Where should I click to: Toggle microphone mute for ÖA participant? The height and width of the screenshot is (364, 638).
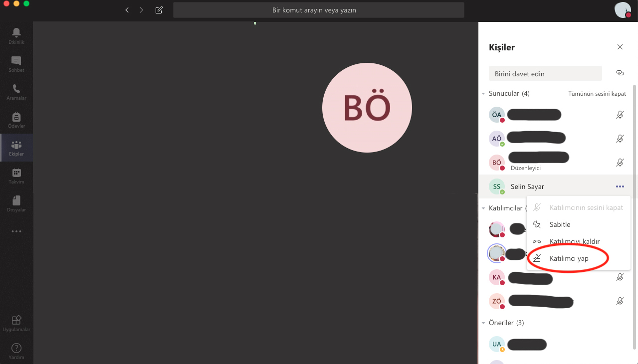(620, 115)
